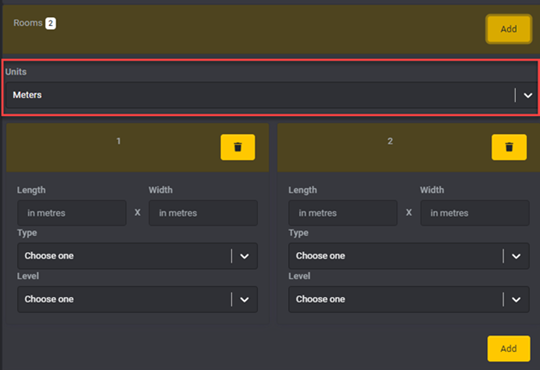Screen dimensions: 540x370
Task: Click room card number 2 heading
Action: pos(390,141)
